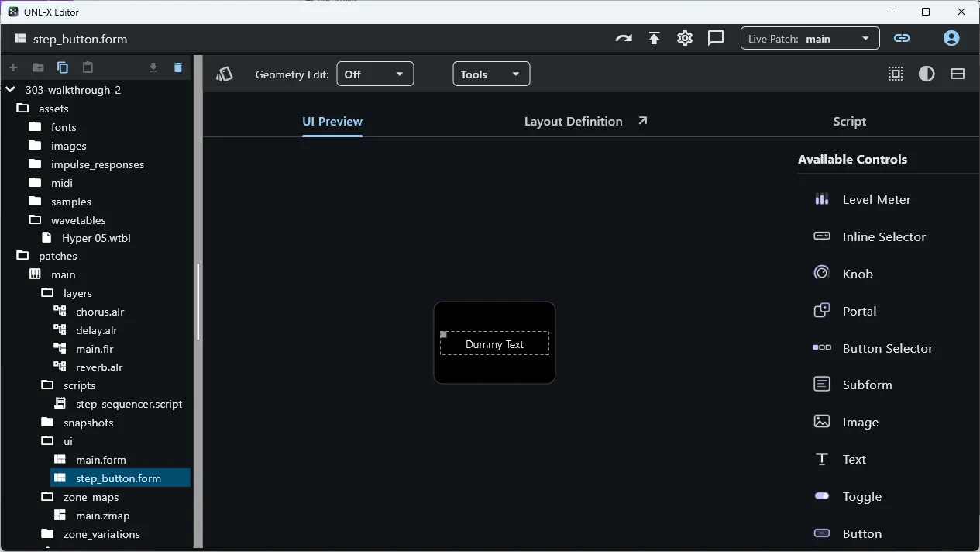Click the paste clipboard icon
Screen dimensions: 980x552
(x=88, y=67)
